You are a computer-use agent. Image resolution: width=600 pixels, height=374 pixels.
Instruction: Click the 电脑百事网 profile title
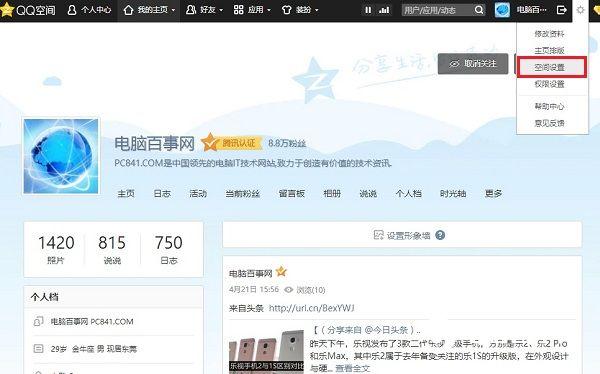point(154,144)
